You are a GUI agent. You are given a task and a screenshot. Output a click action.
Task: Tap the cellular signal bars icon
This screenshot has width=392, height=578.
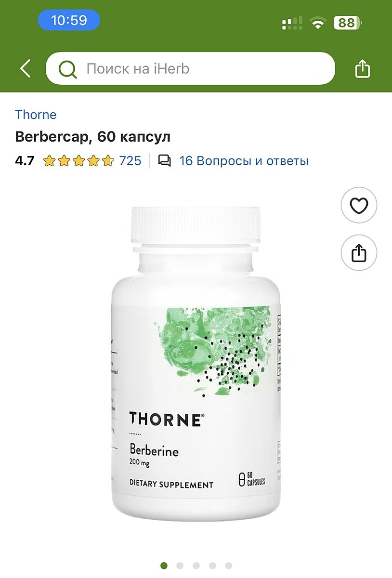pyautogui.click(x=292, y=23)
